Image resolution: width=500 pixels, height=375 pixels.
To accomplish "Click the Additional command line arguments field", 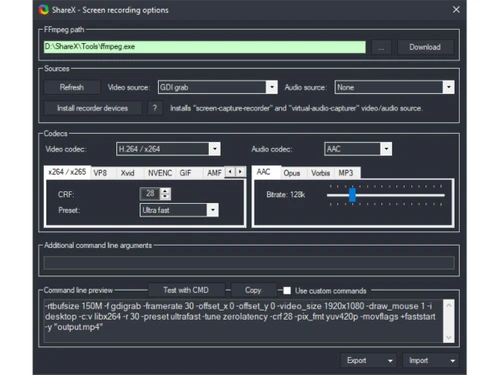I will [249, 263].
